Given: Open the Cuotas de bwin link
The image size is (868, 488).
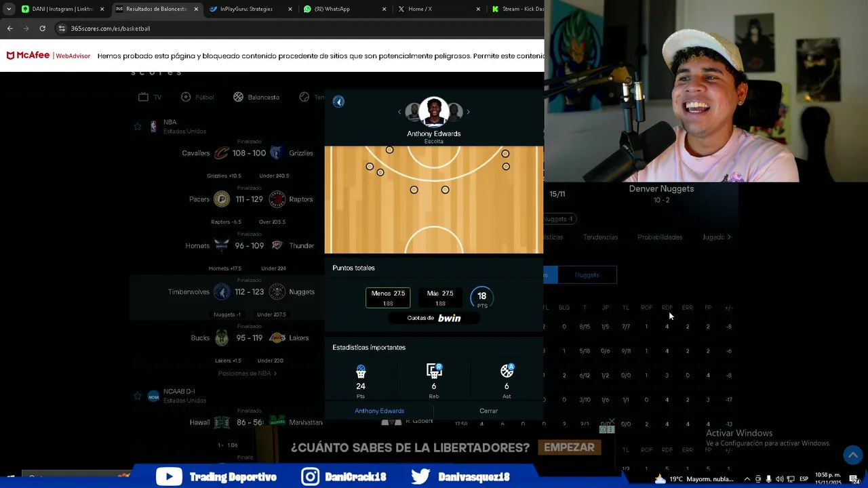Looking at the screenshot, I should pyautogui.click(x=433, y=318).
